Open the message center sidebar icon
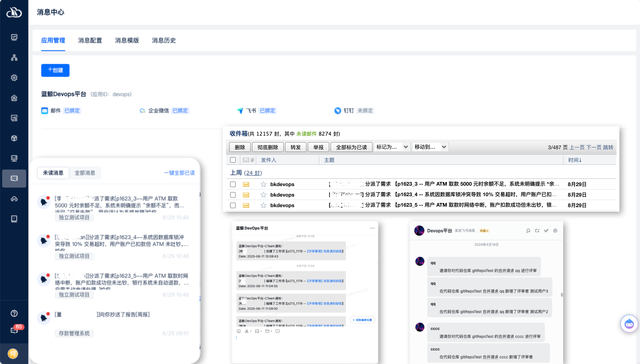The height and width of the screenshot is (364, 640). 14,179
